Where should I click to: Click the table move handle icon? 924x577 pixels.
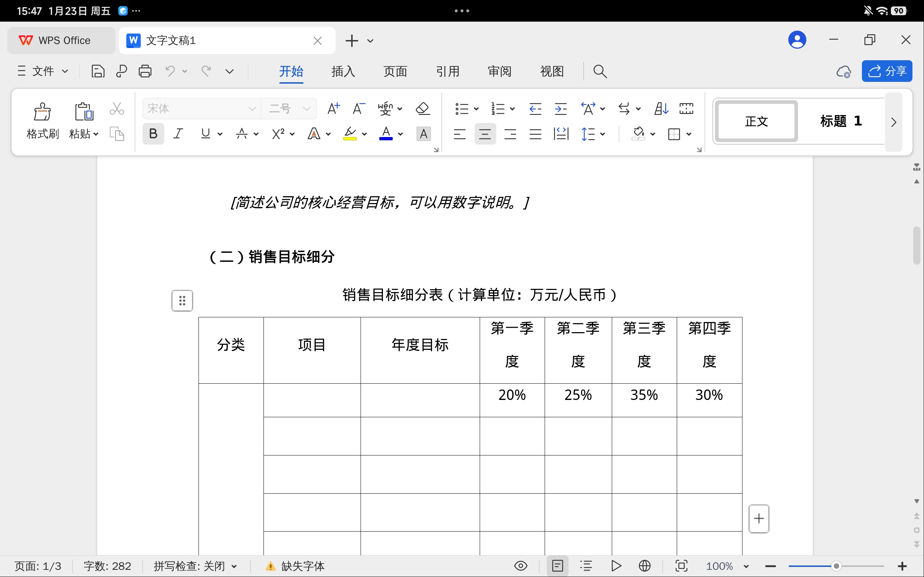pos(182,301)
